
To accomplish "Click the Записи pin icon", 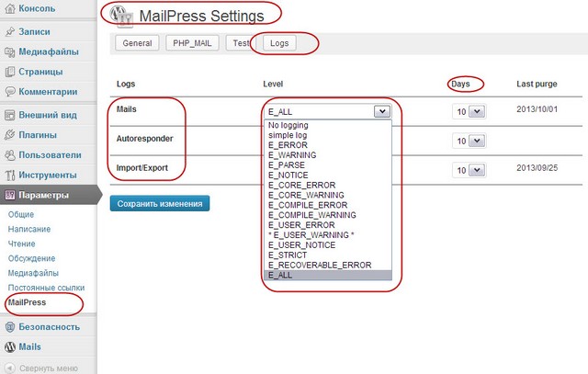I will pyautogui.click(x=10, y=31).
